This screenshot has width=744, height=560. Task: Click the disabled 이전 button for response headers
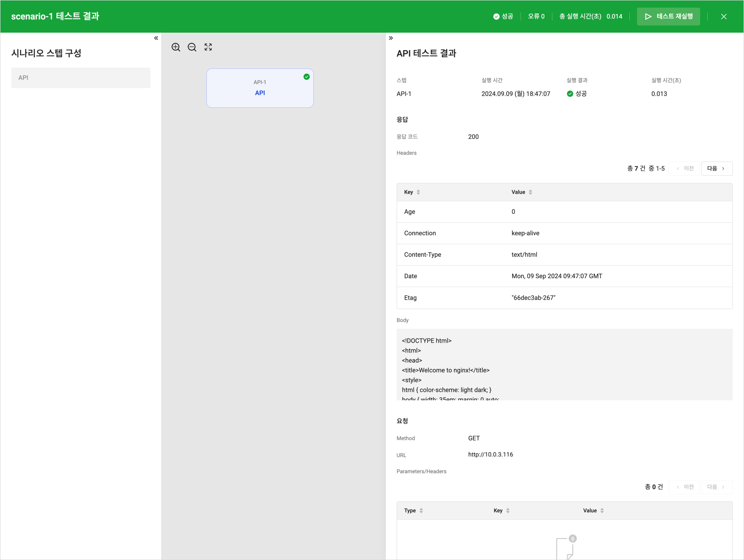tap(684, 169)
